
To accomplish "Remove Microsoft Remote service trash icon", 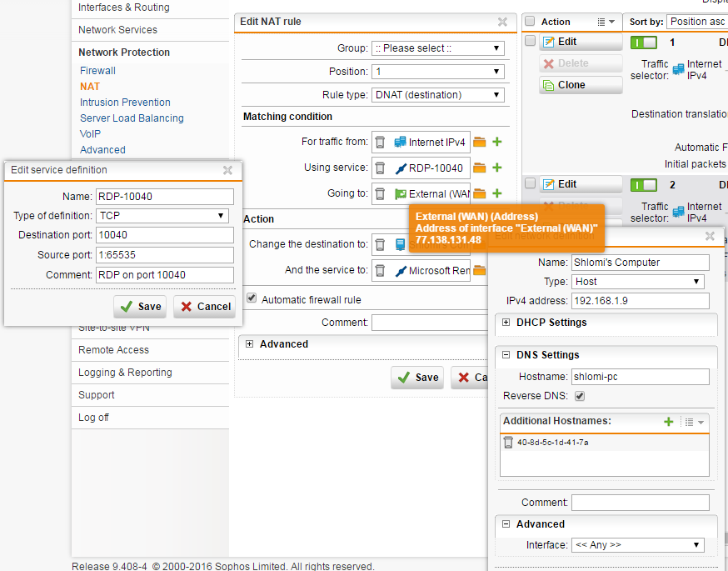I will (380, 270).
